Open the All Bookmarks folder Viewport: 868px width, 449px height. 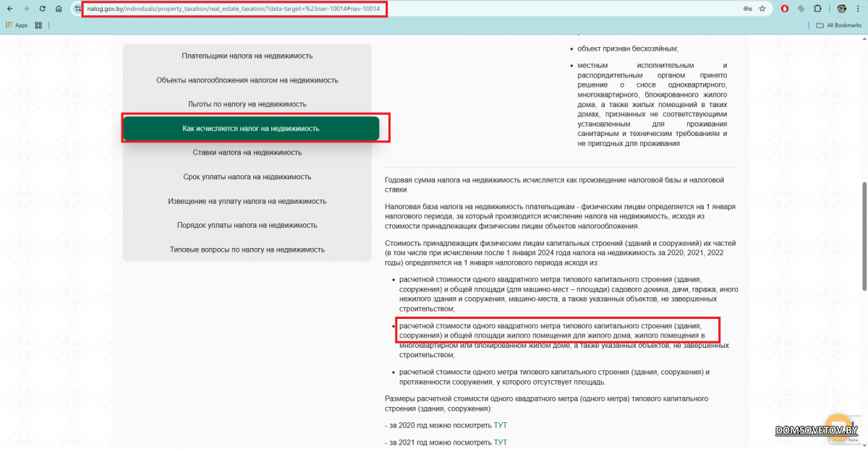coord(838,25)
